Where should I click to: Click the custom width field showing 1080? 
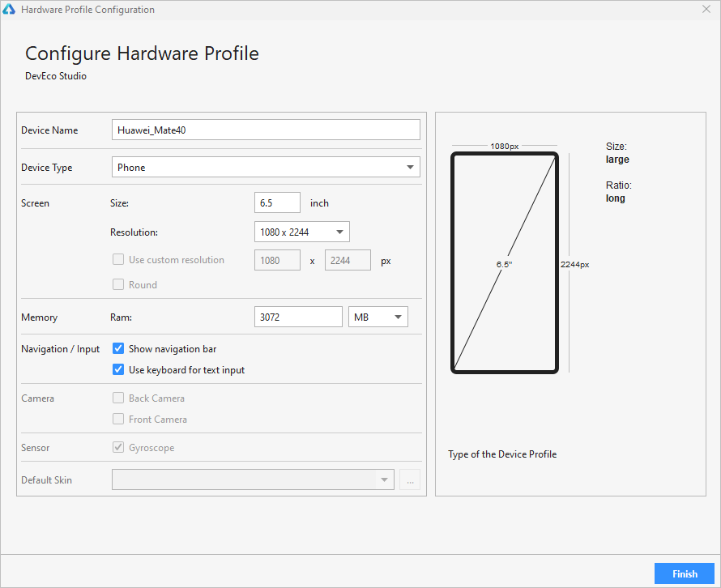coord(277,260)
